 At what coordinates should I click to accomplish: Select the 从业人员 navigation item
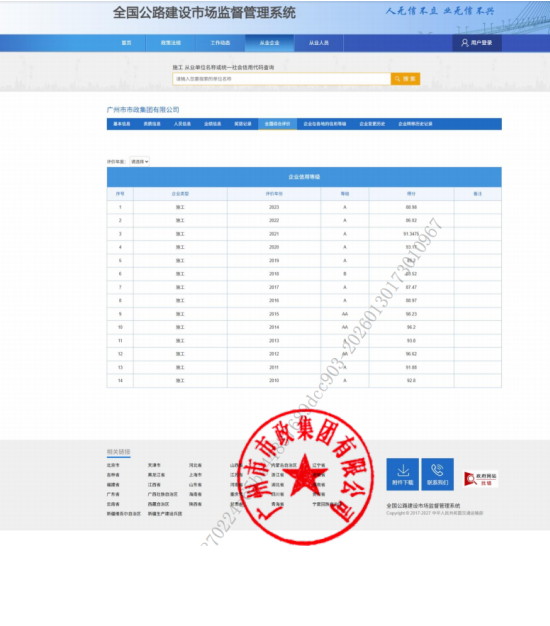[x=319, y=43]
